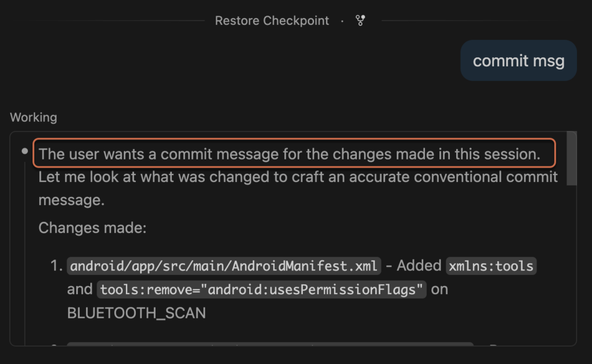
Task: Click the xmlns:tools code chip
Action: point(491,266)
